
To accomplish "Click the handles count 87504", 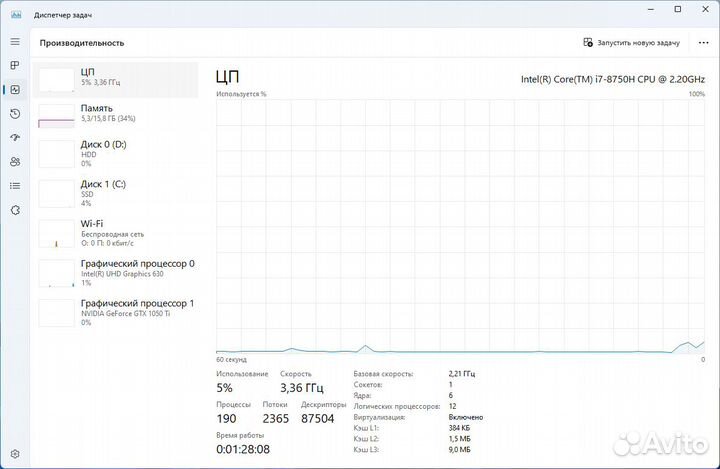I will click(317, 419).
